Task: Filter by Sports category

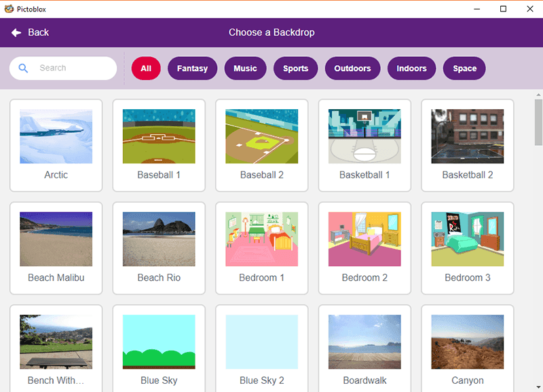Action: pyautogui.click(x=295, y=68)
